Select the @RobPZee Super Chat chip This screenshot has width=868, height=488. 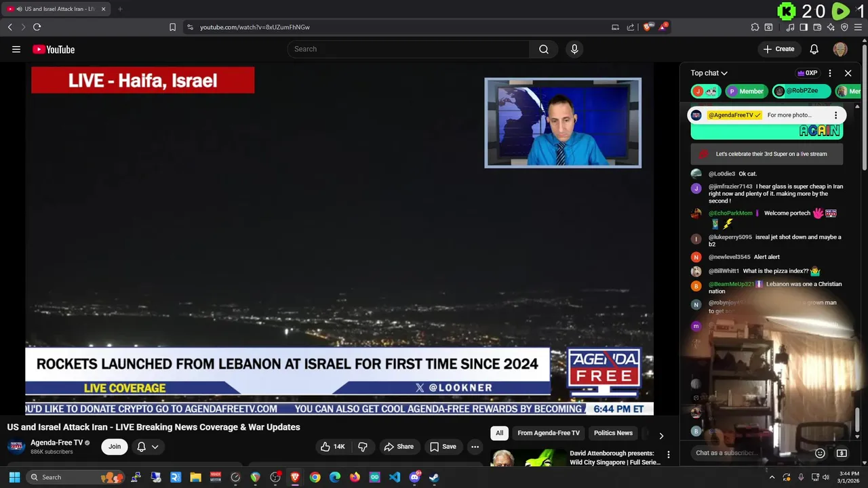click(802, 91)
